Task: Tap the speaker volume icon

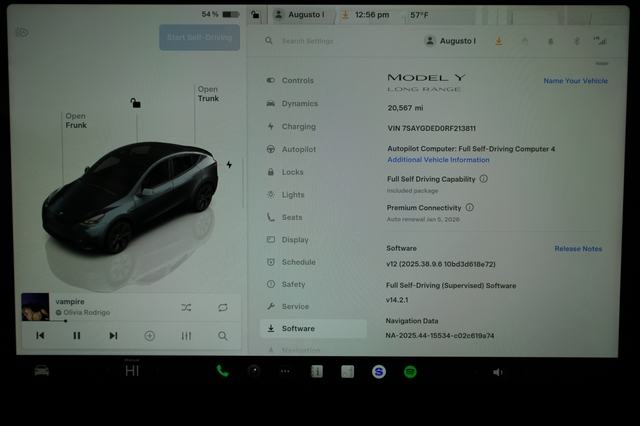Action: click(498, 372)
